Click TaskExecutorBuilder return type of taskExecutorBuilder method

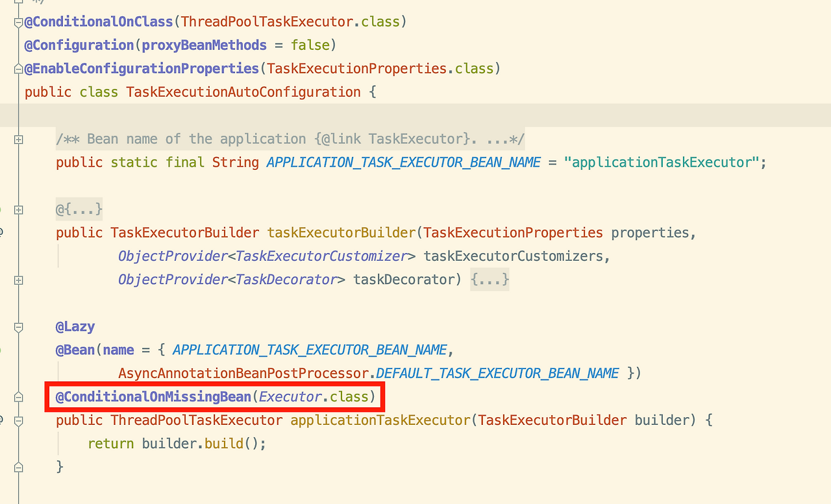click(x=185, y=232)
